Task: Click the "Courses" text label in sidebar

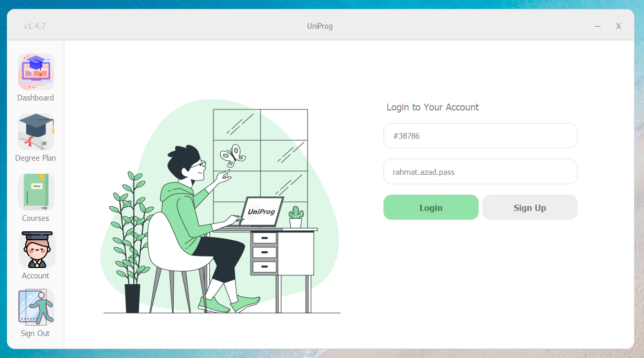Action: click(x=36, y=218)
